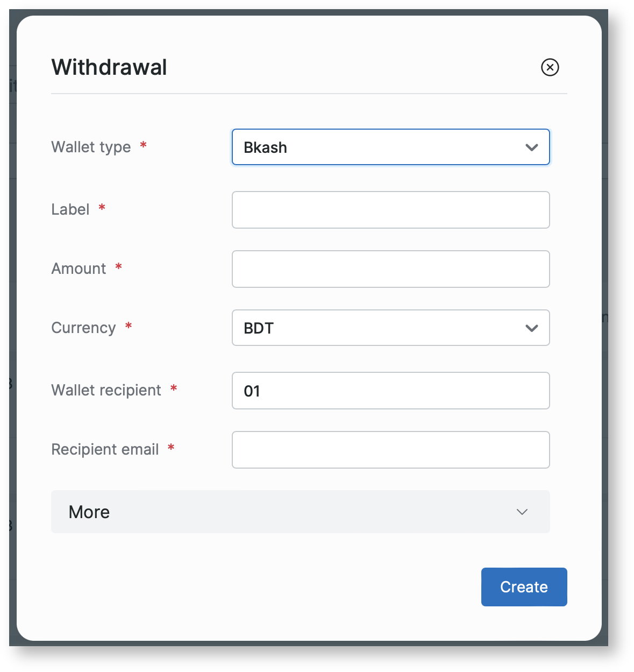Click the Recipient email label text
The image size is (634, 672).
105,449
